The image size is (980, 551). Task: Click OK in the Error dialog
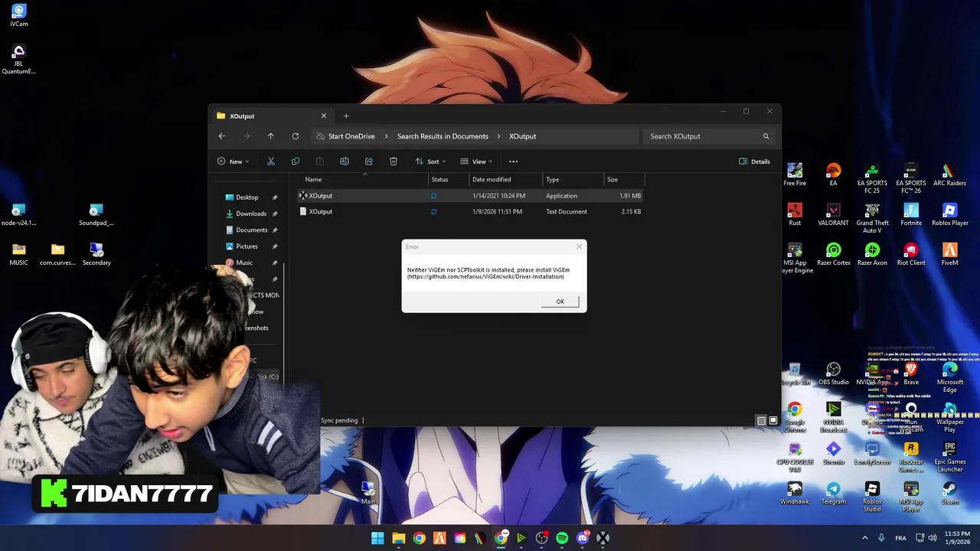pyautogui.click(x=560, y=302)
